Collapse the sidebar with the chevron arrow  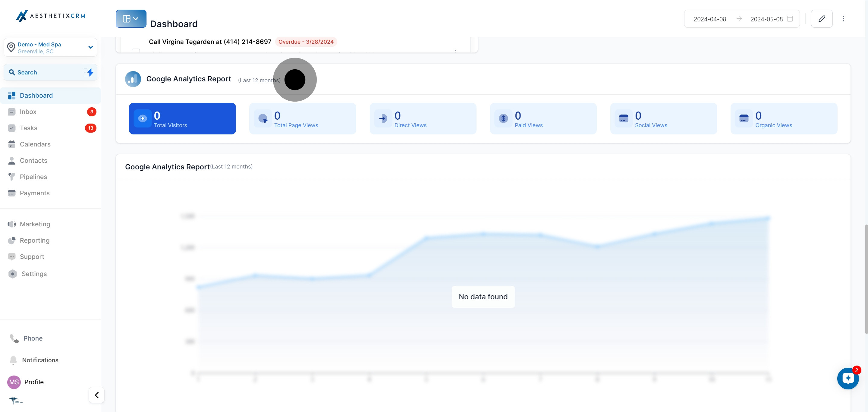point(97,395)
